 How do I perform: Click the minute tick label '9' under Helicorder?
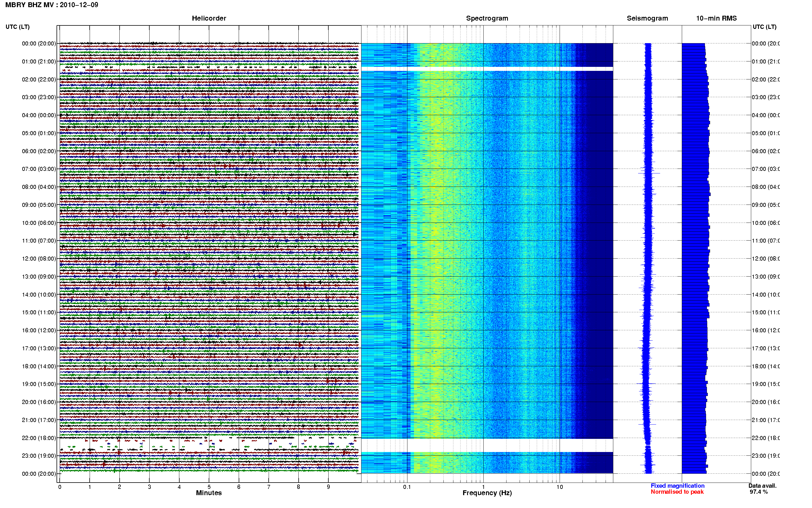click(x=328, y=487)
